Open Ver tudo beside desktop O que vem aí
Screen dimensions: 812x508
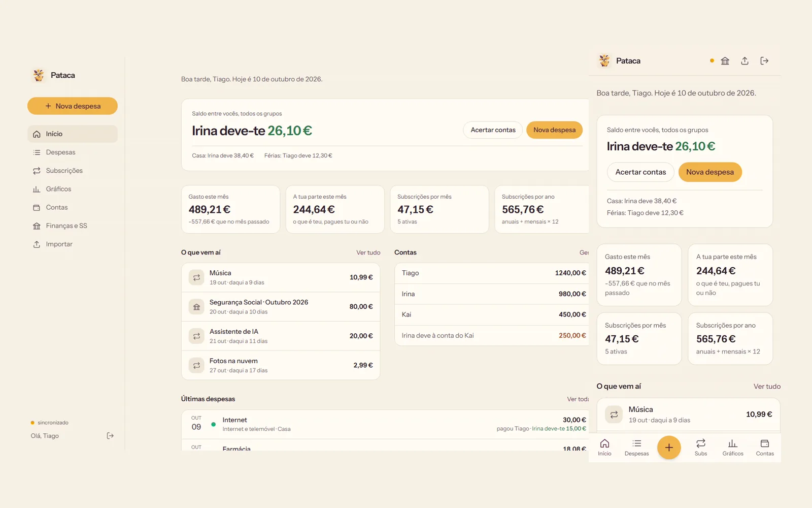(x=368, y=252)
